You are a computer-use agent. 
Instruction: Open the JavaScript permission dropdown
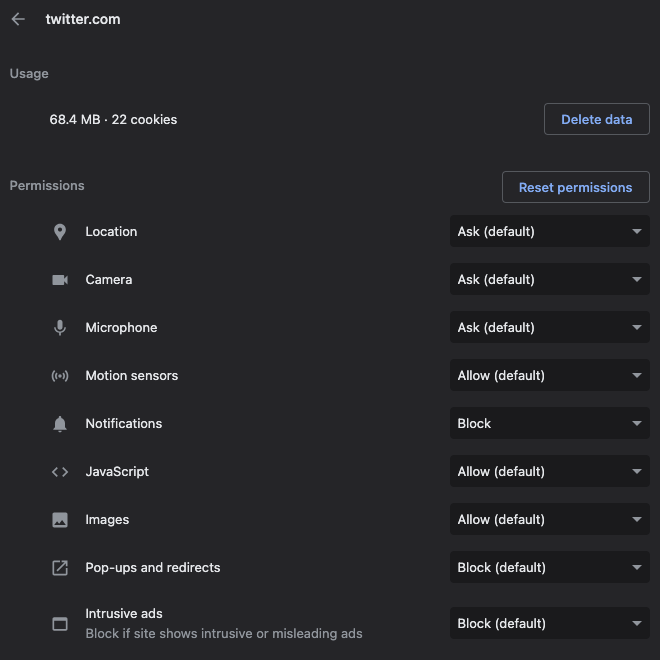(550, 471)
